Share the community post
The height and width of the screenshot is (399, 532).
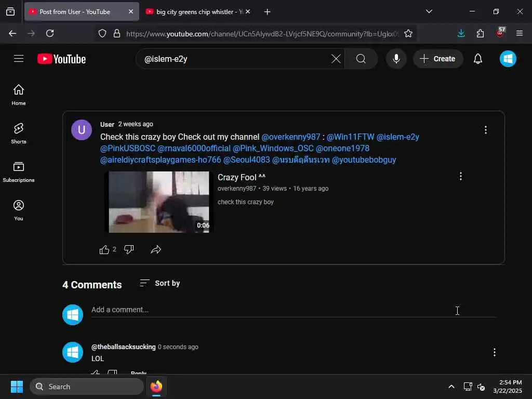[x=156, y=250]
